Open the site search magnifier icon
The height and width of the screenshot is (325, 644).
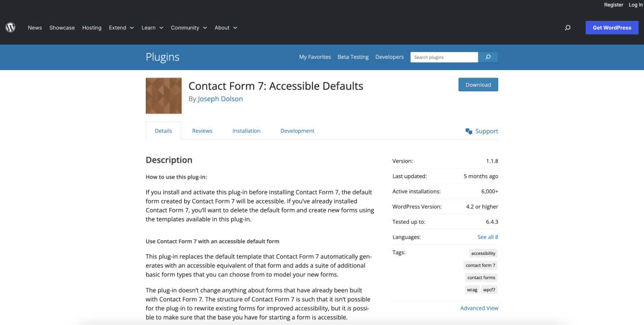[568, 28]
